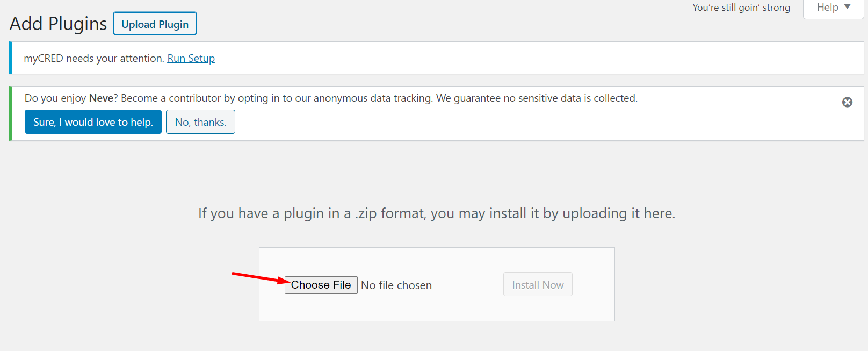Follow the Run Setup link
868x351 pixels.
click(x=191, y=58)
